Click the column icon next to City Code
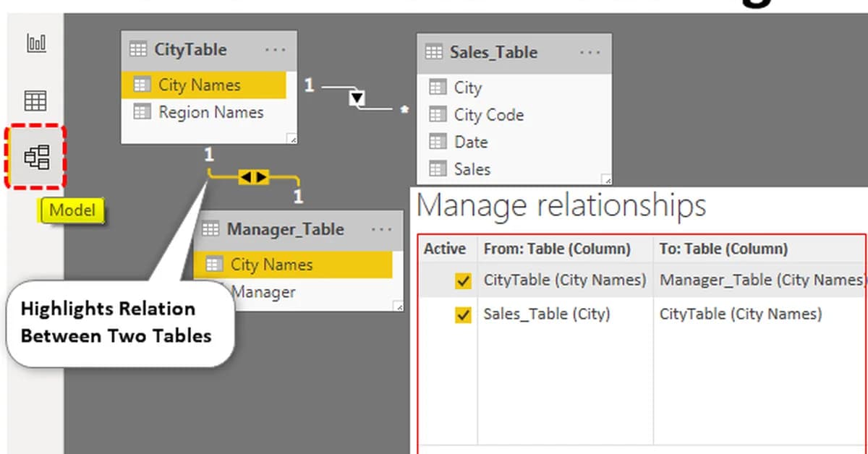 (x=437, y=114)
